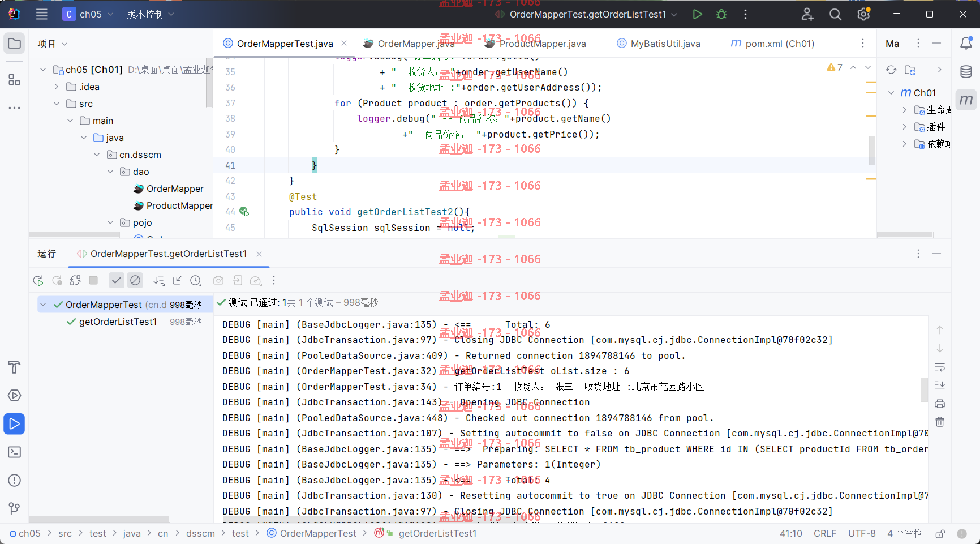Image resolution: width=980 pixels, height=544 pixels.
Task: Open the Terminal tool window
Action: 15,452
